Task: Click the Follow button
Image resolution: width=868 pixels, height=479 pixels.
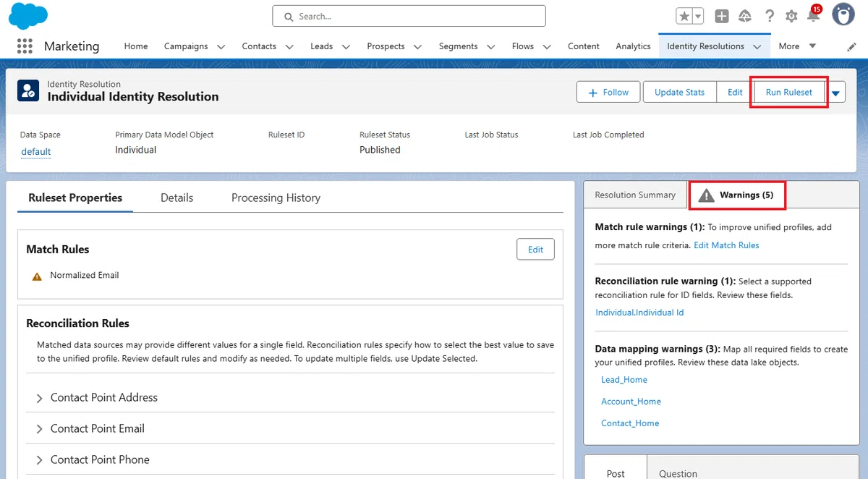Action: [608, 92]
